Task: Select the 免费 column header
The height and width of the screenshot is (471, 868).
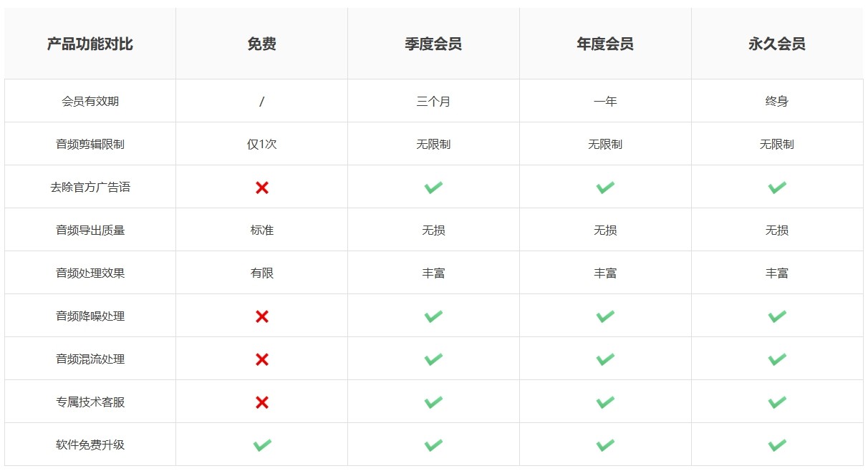Action: [262, 44]
